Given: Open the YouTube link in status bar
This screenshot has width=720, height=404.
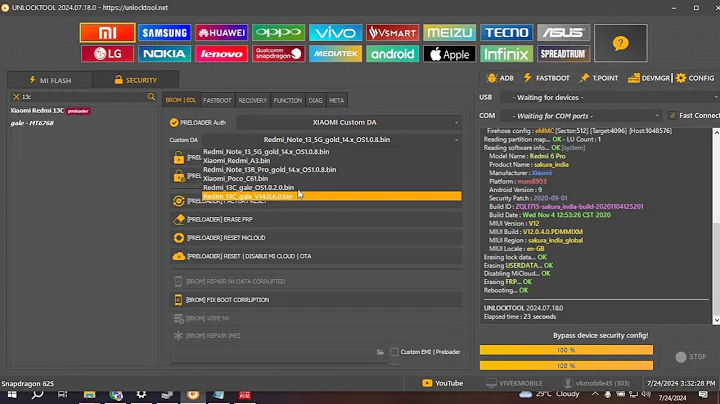Looking at the screenshot, I should [443, 383].
